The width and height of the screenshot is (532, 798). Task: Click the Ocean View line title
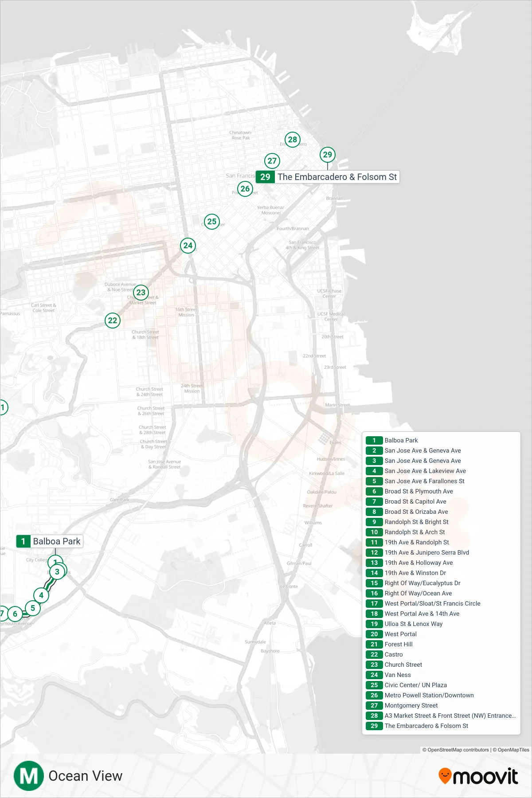coord(86,776)
